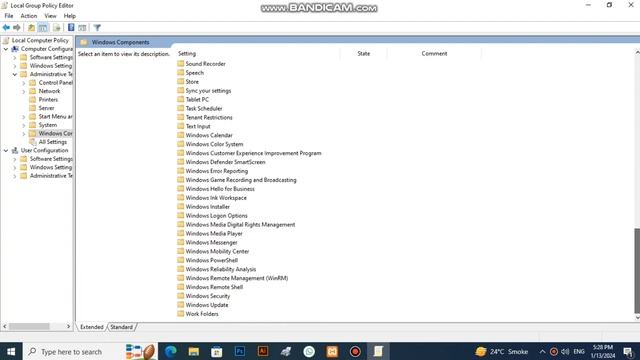Expand the Start Menu tree node
This screenshot has height=360, width=640.
point(24,117)
